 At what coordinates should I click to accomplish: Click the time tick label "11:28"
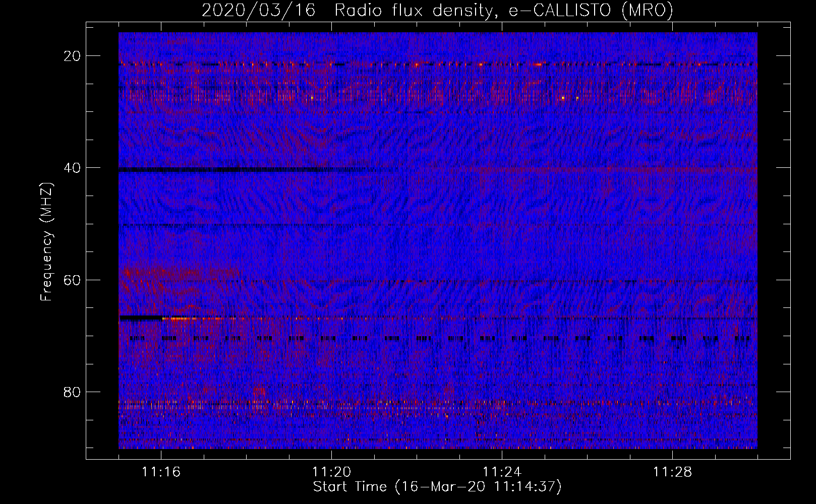click(673, 472)
